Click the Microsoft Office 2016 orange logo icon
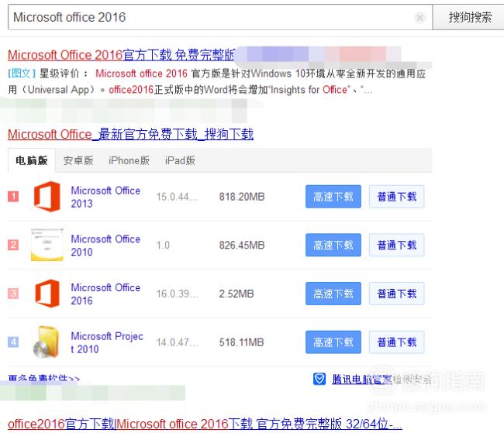 point(47,294)
